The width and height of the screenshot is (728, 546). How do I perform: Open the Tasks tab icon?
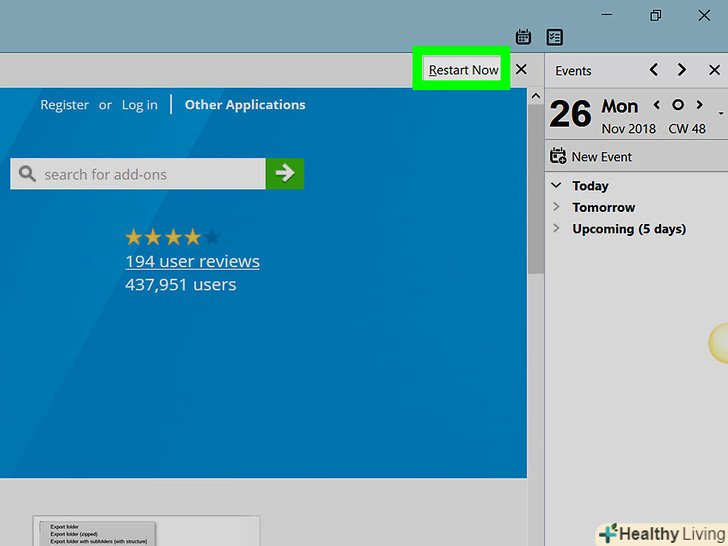[554, 37]
